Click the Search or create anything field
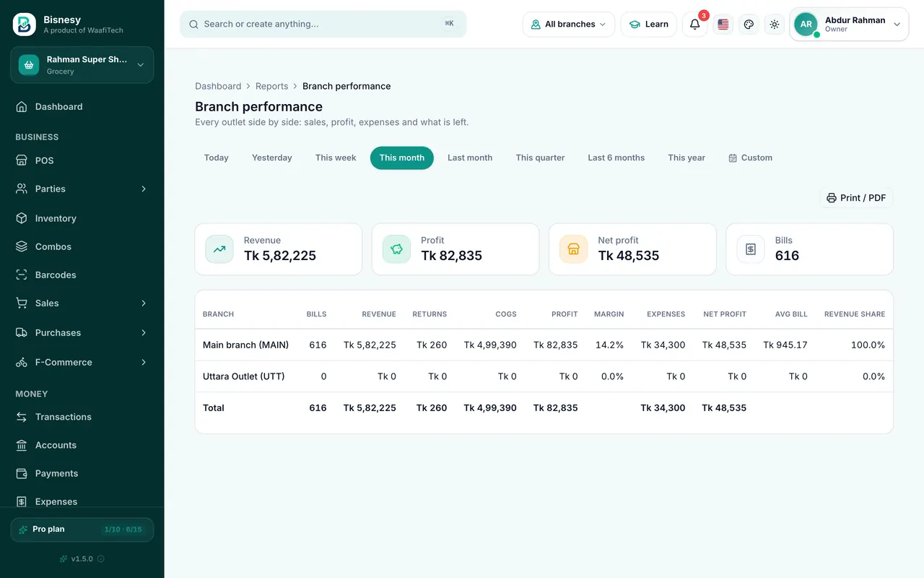This screenshot has height=578, width=924. tap(323, 24)
